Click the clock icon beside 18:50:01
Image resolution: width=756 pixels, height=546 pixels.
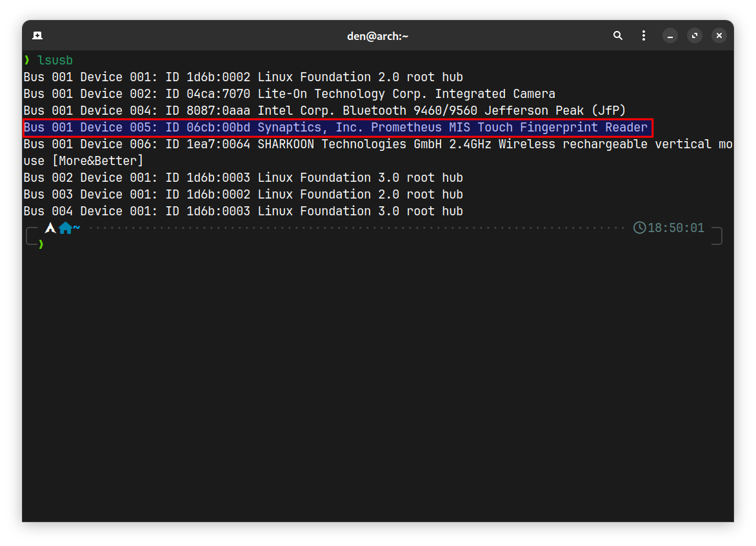pos(639,228)
